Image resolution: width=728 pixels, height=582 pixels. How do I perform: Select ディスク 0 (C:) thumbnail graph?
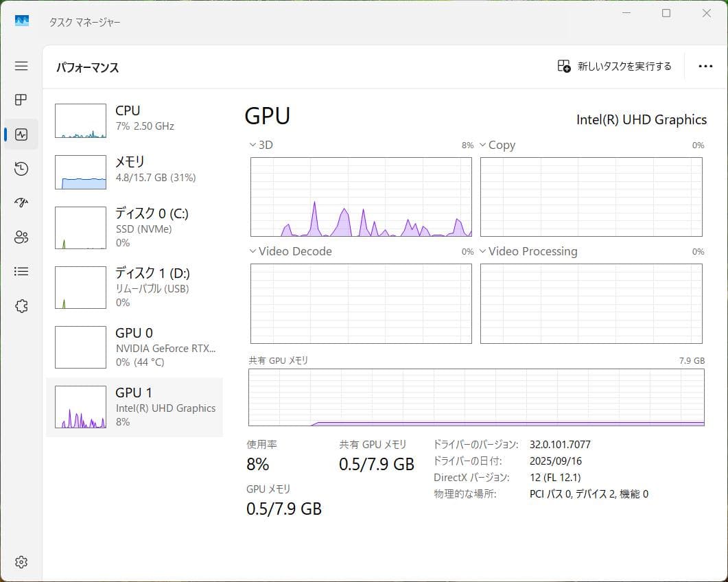80,228
